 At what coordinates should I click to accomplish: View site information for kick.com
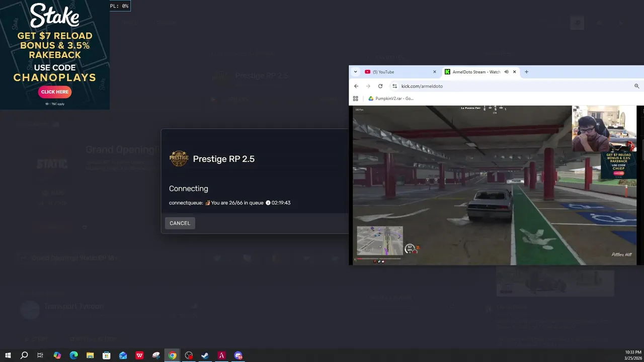click(x=395, y=86)
